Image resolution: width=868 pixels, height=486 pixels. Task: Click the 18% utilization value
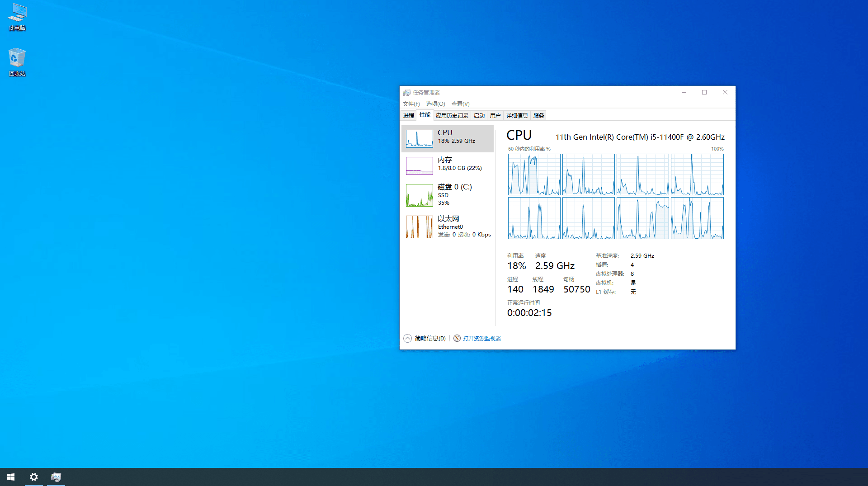pyautogui.click(x=517, y=266)
